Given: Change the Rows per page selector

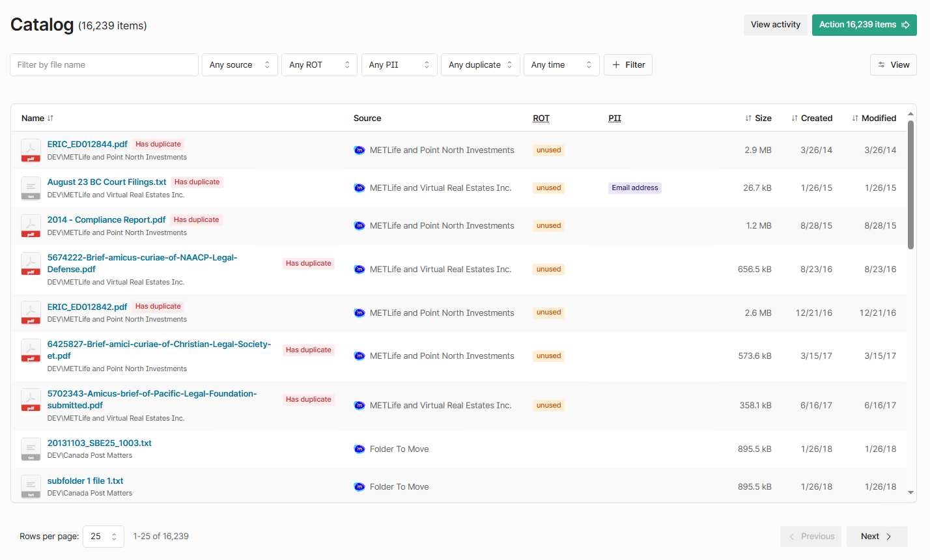Looking at the screenshot, I should click(103, 537).
